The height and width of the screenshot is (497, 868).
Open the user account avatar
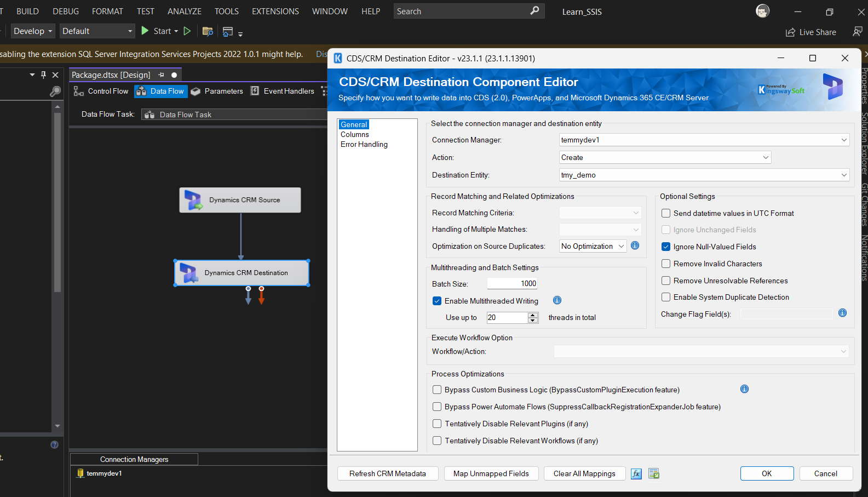[762, 11]
